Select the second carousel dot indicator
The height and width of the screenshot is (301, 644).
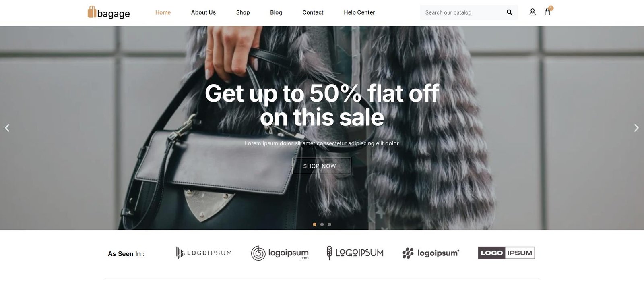click(322, 224)
